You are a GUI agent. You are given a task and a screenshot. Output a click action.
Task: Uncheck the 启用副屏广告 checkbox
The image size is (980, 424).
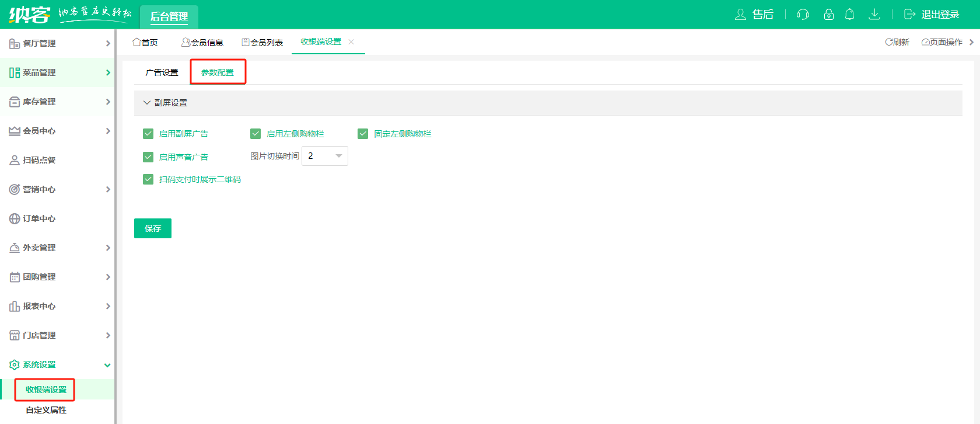[x=148, y=134]
